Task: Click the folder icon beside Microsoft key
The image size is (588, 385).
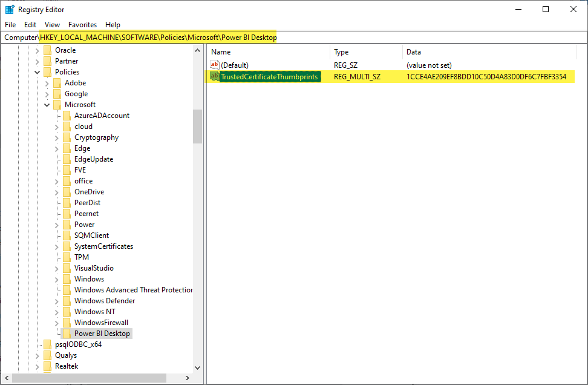Action: point(57,104)
